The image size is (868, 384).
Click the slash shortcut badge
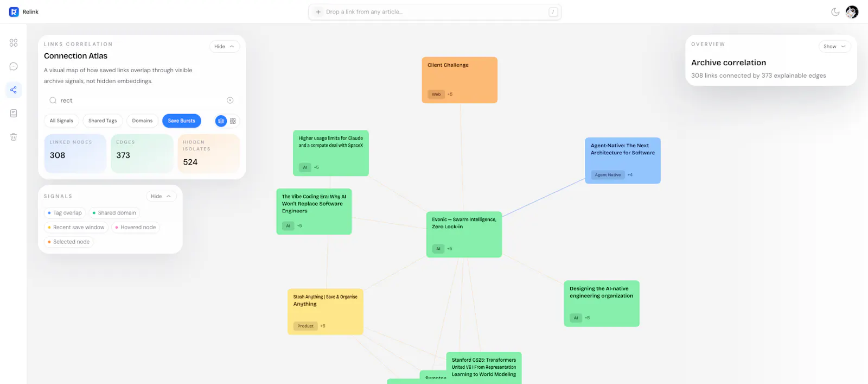click(x=553, y=12)
